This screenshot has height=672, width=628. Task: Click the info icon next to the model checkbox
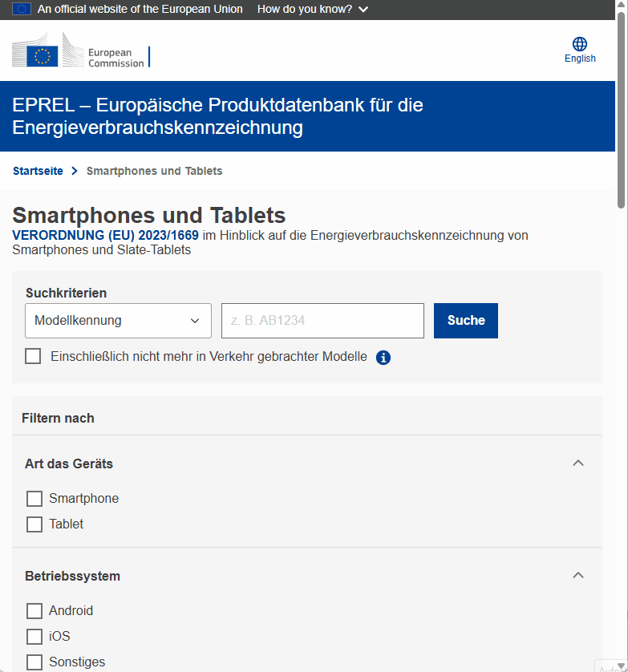tap(383, 357)
